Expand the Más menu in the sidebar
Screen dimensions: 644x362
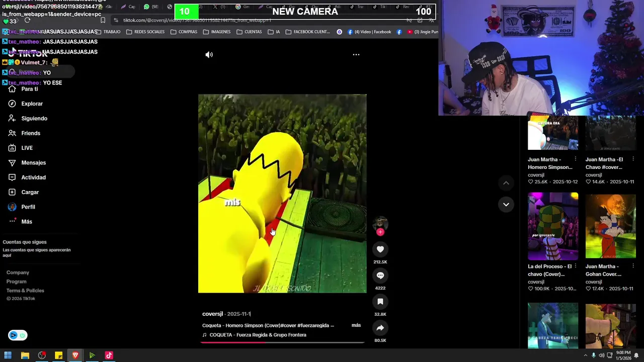click(x=20, y=222)
